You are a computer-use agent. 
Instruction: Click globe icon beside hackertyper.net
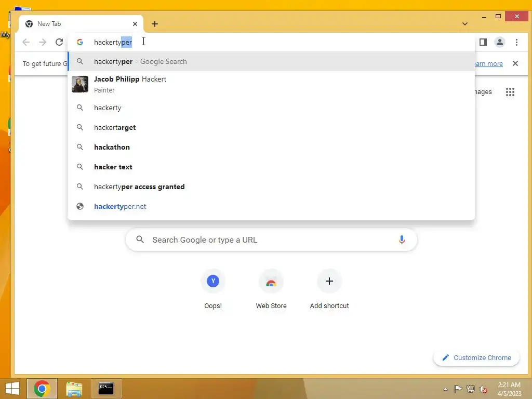[x=80, y=206]
